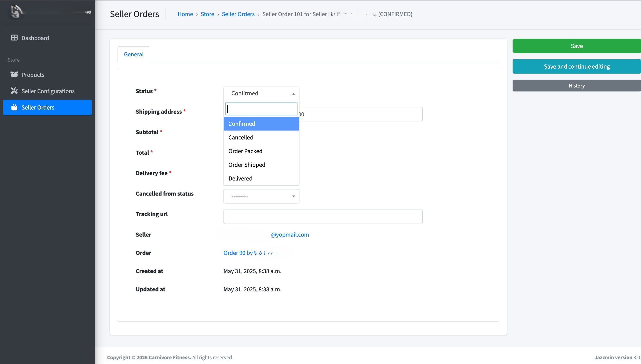Open the Dashboard grid icon

click(14, 38)
